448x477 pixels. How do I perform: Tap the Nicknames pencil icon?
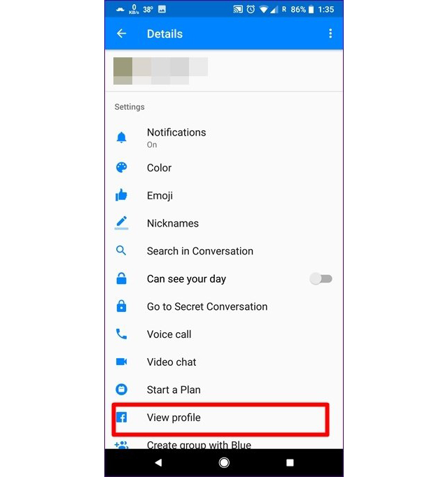click(122, 223)
